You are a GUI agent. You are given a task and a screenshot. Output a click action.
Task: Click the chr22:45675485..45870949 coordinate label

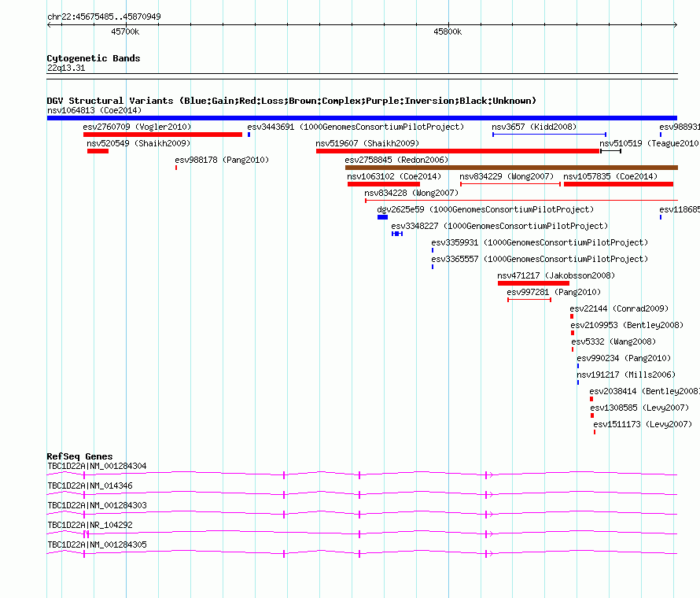pos(104,17)
